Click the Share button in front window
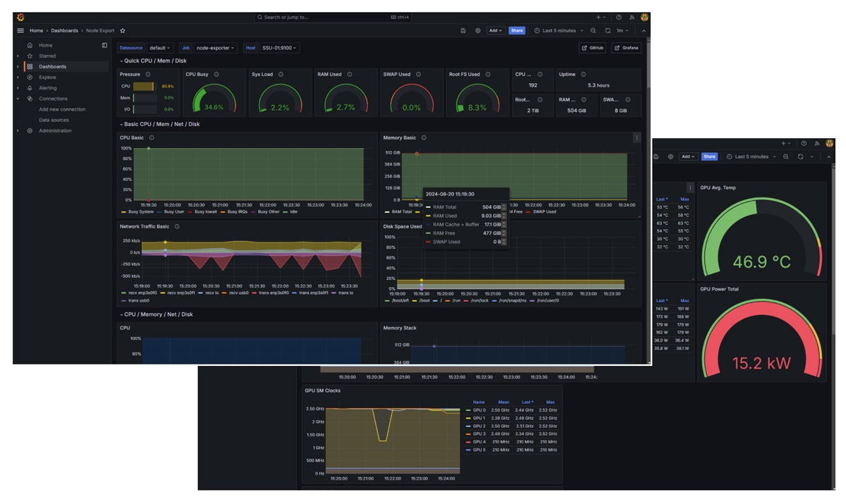 coord(517,31)
